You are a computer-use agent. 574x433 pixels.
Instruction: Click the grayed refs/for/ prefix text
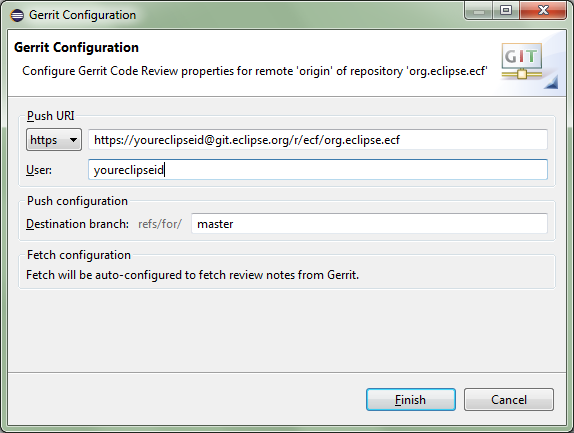point(160,224)
